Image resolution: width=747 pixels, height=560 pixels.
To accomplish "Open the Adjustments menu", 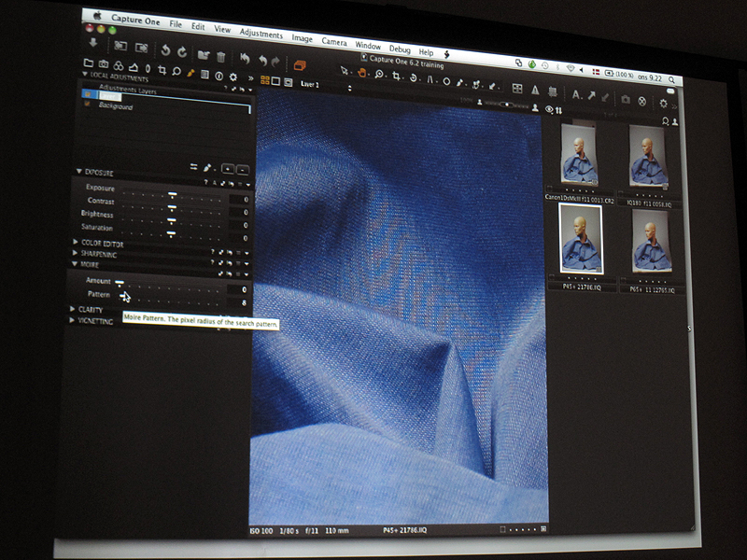I will [x=261, y=34].
